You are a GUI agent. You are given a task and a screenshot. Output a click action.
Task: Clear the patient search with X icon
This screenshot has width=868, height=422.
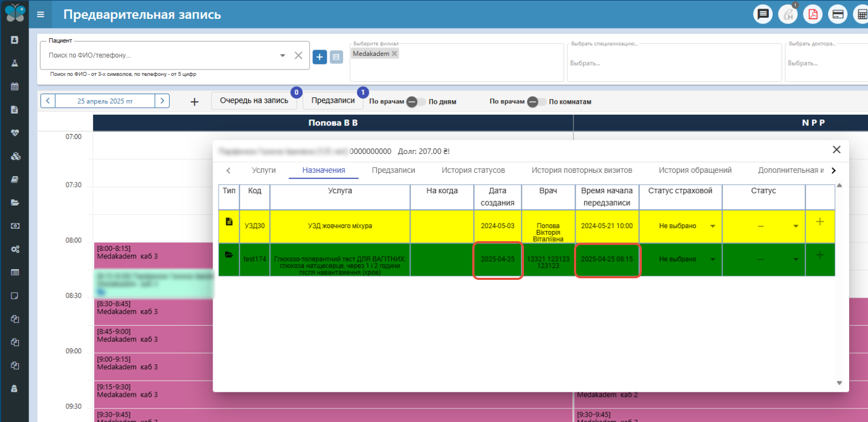(298, 55)
